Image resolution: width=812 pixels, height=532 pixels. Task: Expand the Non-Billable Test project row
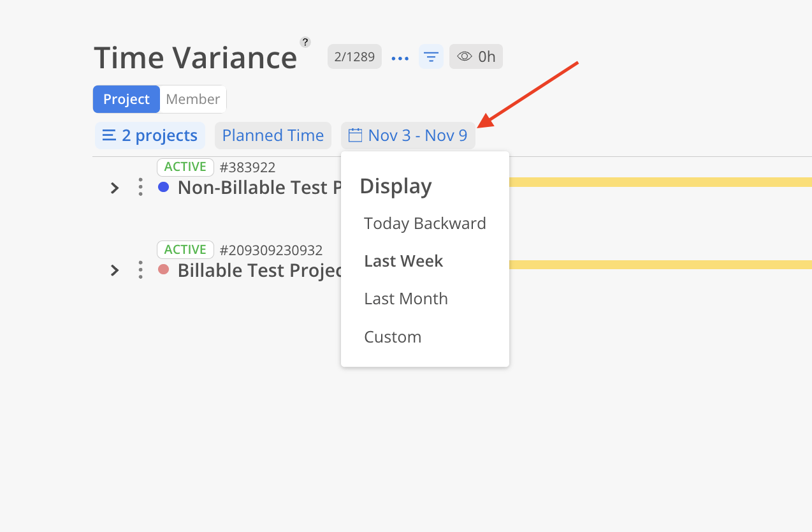pos(115,188)
